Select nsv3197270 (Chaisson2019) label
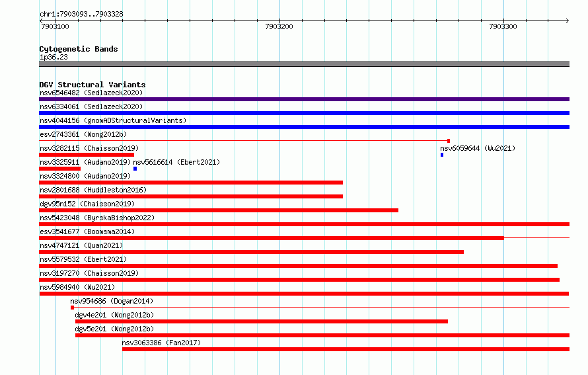 (89, 273)
